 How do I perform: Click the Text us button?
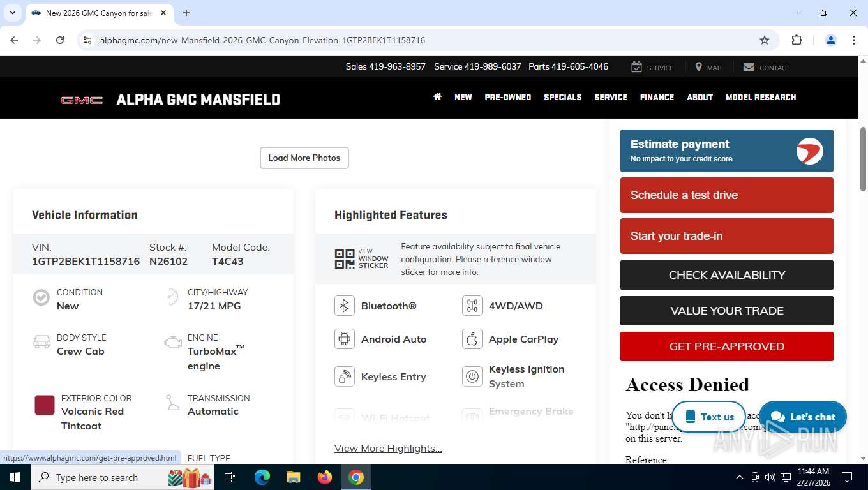coord(708,417)
